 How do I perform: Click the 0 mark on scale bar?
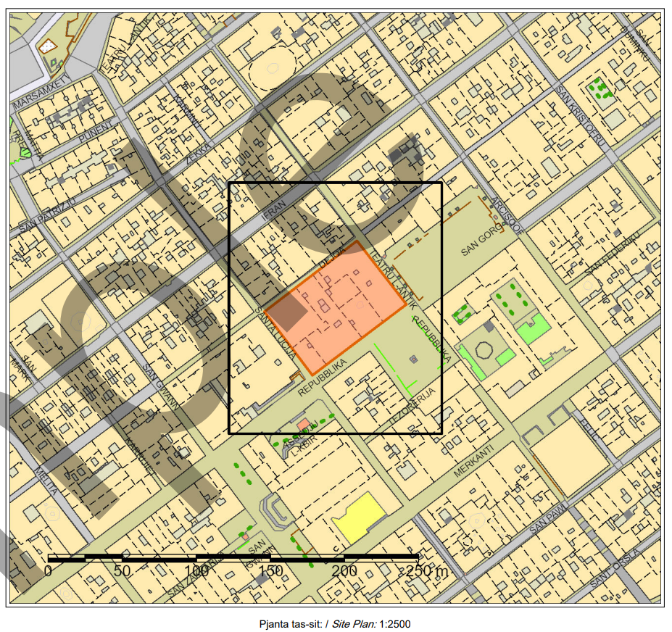48,570
